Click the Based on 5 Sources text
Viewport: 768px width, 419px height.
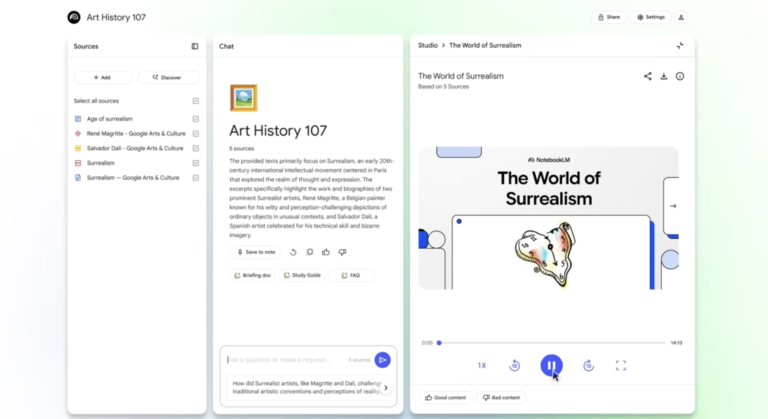(443, 87)
